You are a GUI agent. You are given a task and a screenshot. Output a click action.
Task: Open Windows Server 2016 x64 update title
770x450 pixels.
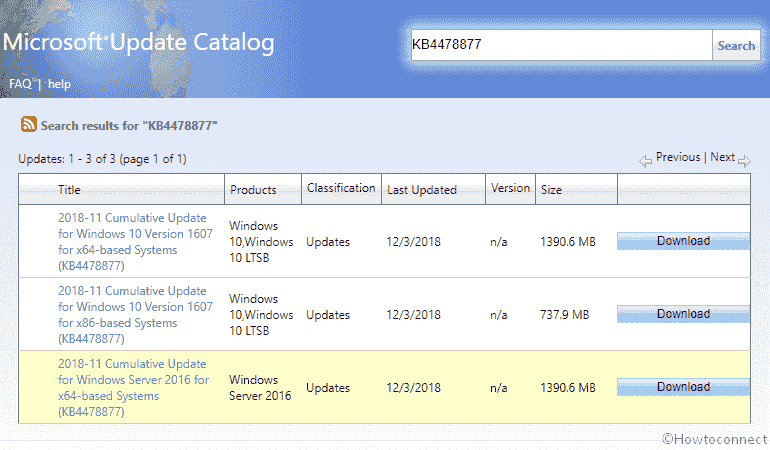pyautogui.click(x=133, y=388)
